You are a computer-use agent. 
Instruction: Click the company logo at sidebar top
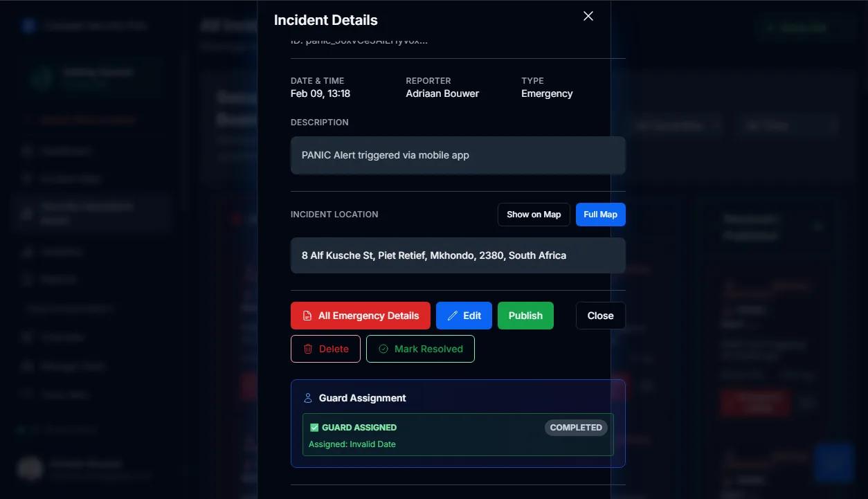click(27, 25)
